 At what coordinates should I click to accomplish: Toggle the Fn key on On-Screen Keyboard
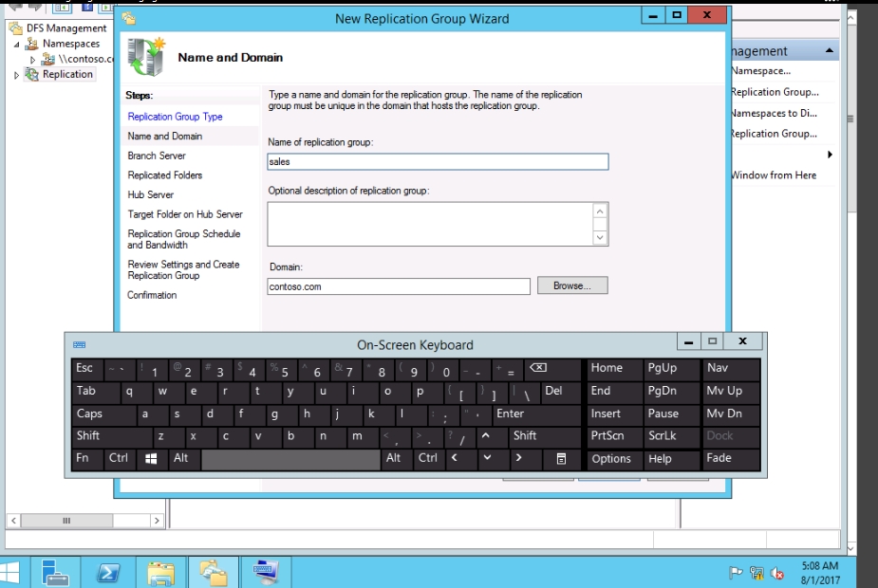point(84,458)
